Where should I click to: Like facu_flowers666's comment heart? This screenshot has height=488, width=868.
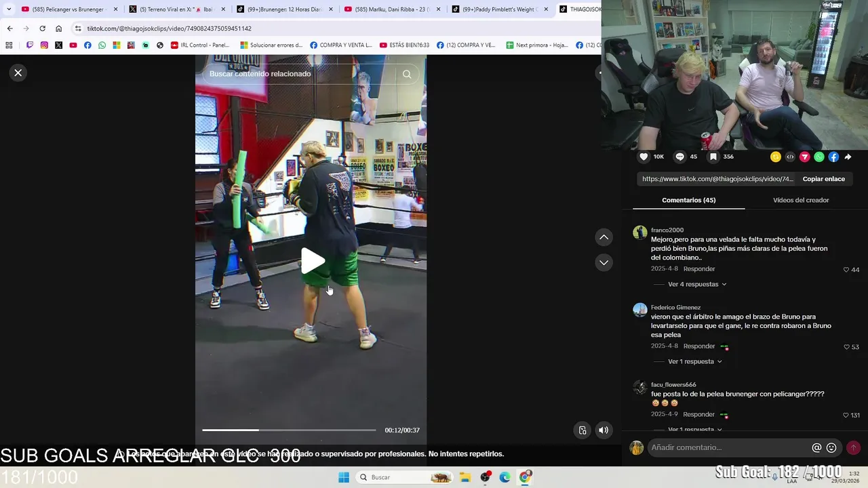846,415
